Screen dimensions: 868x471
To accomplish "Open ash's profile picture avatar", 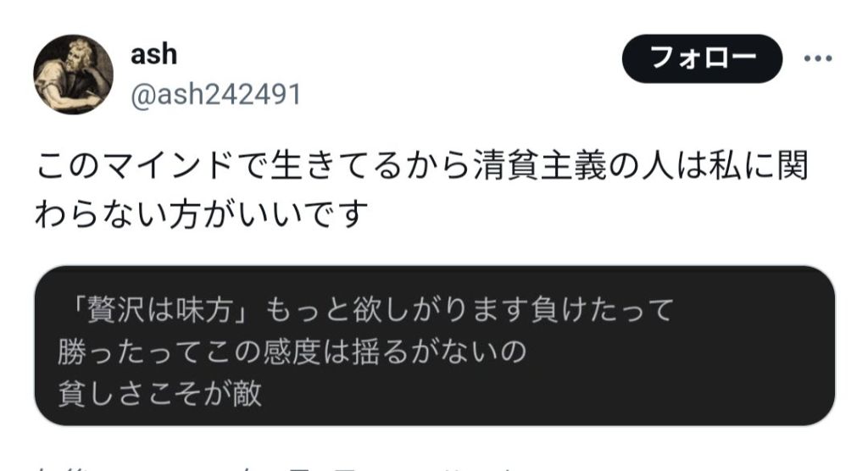I will 73,75.
